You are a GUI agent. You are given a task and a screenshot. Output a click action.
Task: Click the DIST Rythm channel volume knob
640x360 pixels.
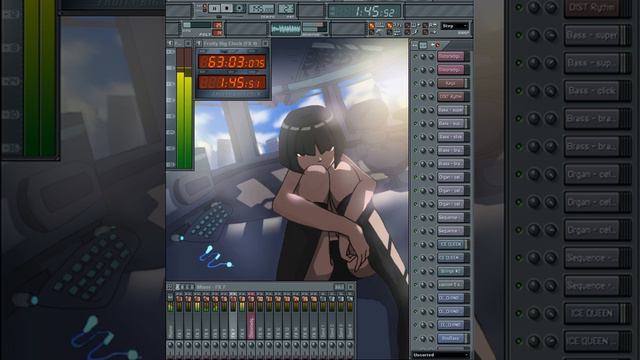[x=431, y=97]
